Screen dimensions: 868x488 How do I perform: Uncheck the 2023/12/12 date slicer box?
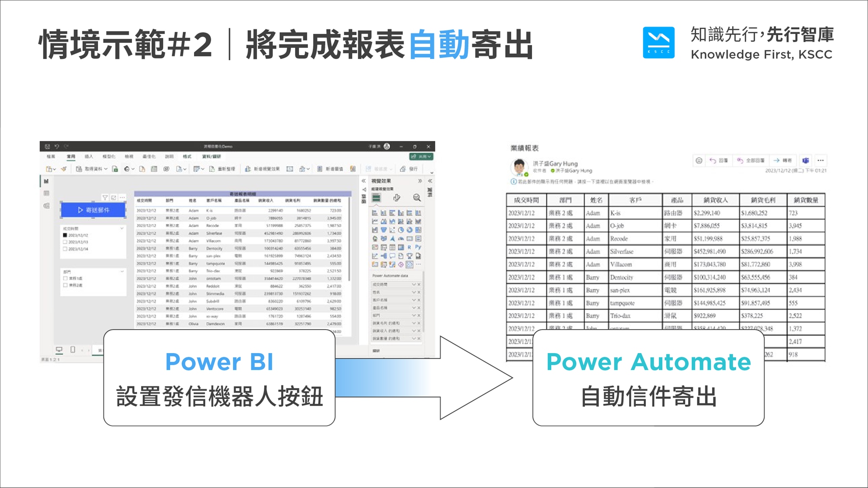(x=65, y=235)
